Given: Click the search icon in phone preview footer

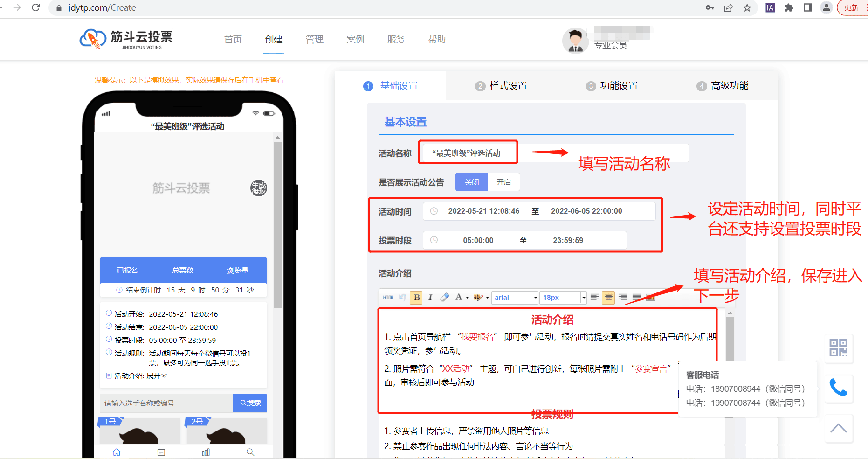Looking at the screenshot, I should click(250, 452).
